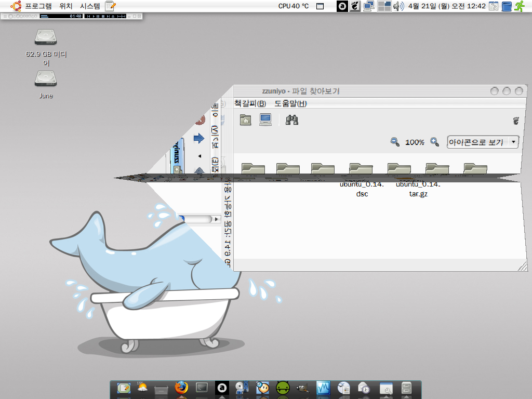Pause playback in Audacious mini player
The image size is (532, 399).
98,16
